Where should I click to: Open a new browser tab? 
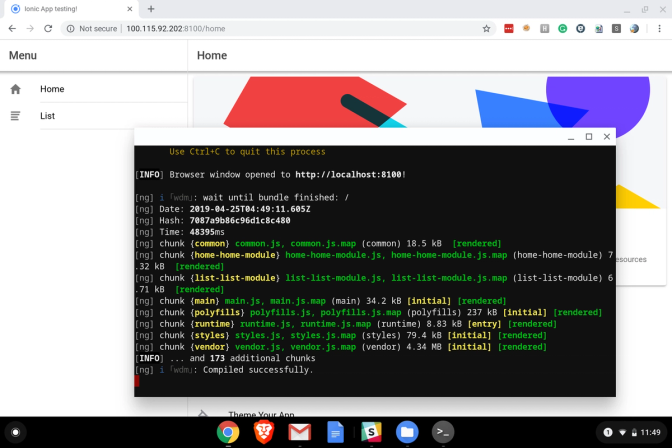pyautogui.click(x=151, y=9)
